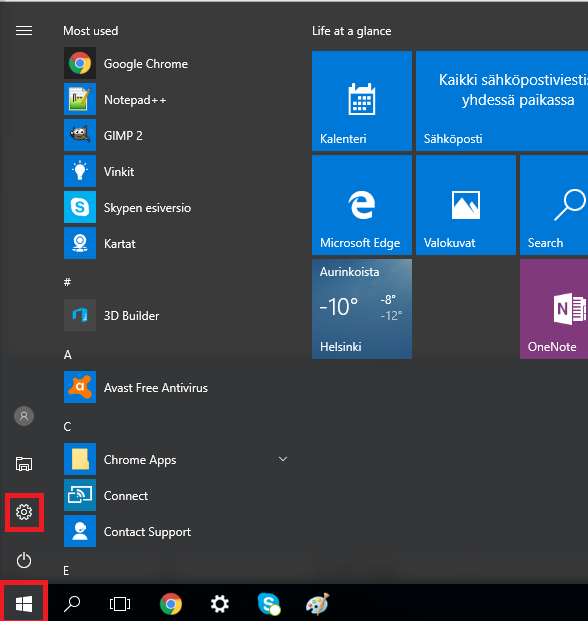Open Task View on the taskbar
The height and width of the screenshot is (621, 588).
(x=120, y=604)
